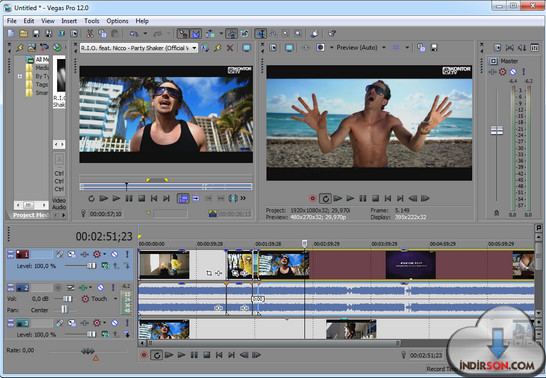Toggle Mute on video track 3
Image resolution: width=546 pixels, height=378 pixels.
tap(114, 323)
